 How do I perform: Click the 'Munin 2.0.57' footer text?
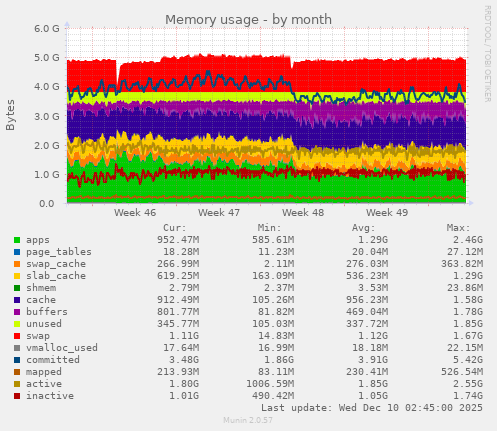248,420
